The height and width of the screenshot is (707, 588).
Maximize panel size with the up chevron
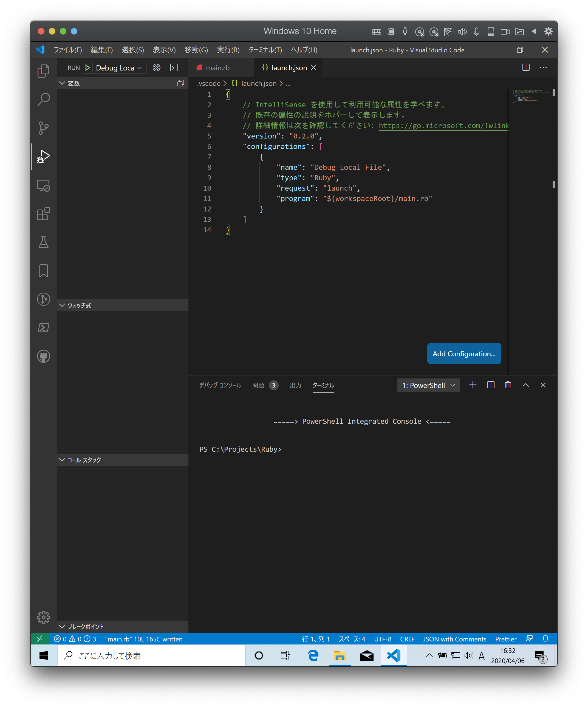(525, 385)
